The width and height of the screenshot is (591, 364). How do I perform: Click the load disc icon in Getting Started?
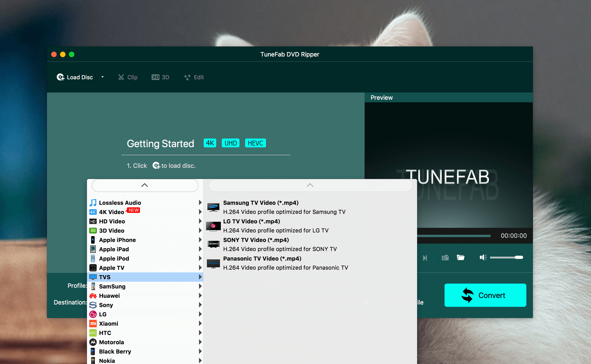pyautogui.click(x=156, y=166)
